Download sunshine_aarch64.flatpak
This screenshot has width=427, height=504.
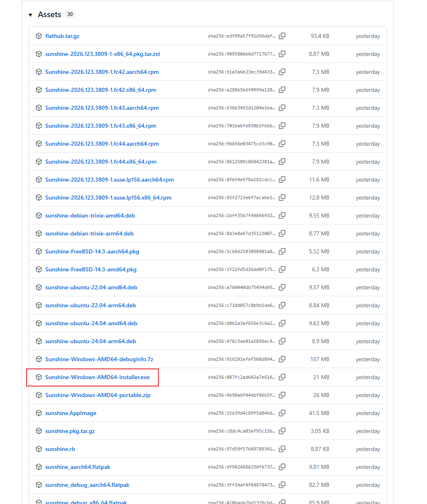78,467
